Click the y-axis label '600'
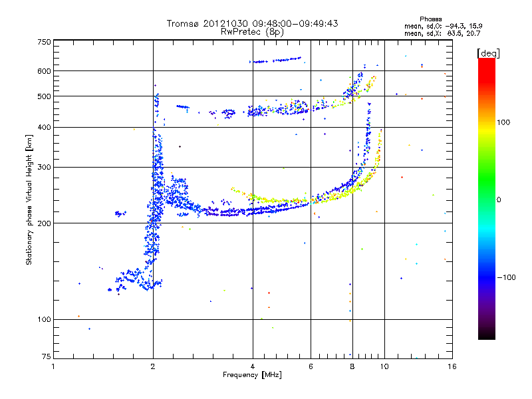The width and height of the screenshot is (532, 399). tap(44, 71)
